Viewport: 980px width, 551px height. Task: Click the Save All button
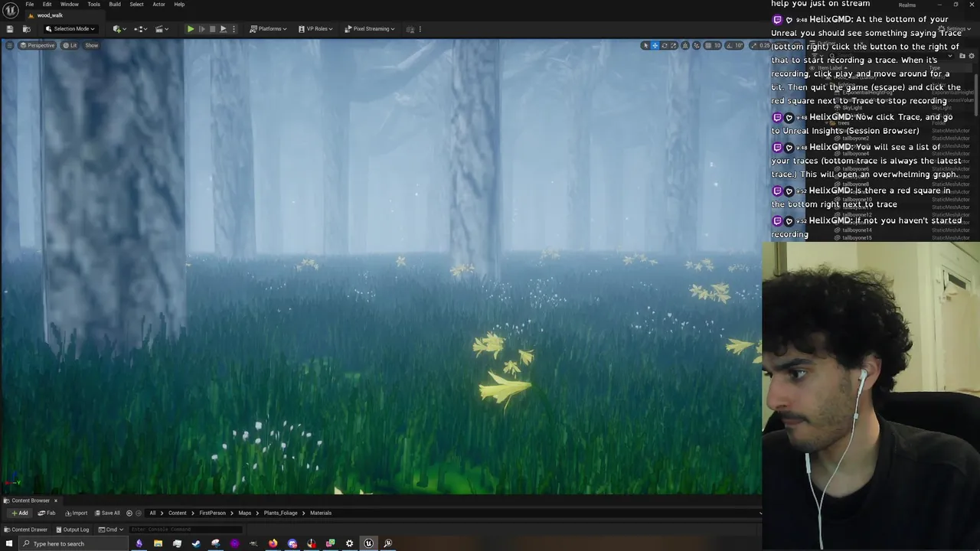pyautogui.click(x=107, y=513)
